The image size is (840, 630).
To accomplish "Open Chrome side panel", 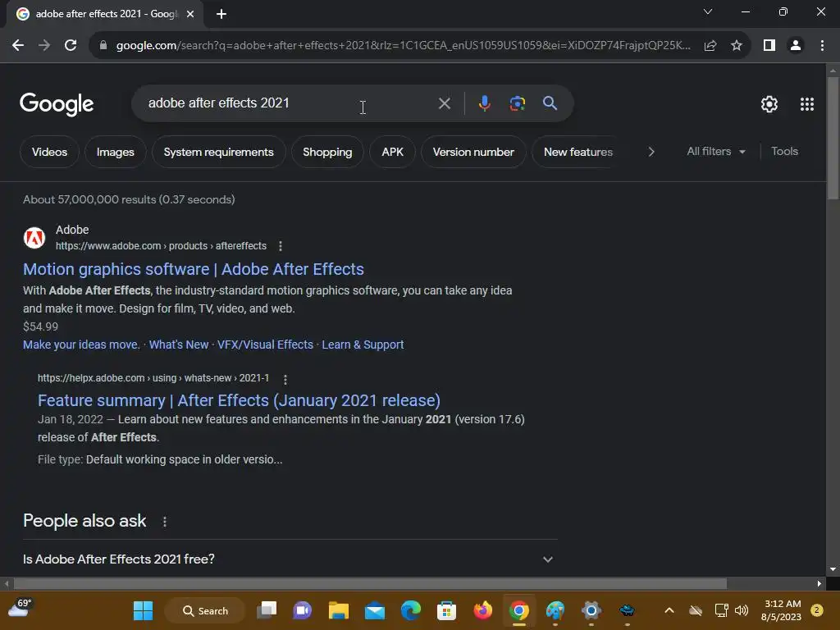I will [x=769, y=46].
